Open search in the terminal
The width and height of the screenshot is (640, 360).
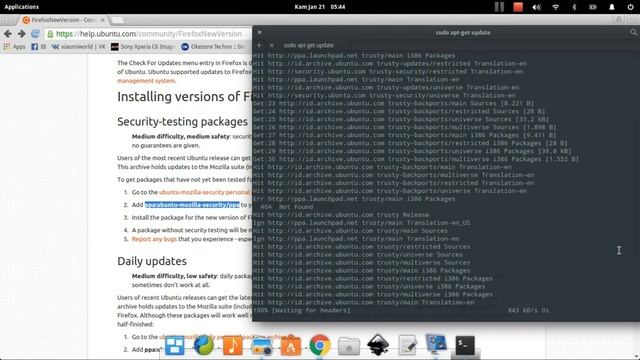(x=633, y=32)
